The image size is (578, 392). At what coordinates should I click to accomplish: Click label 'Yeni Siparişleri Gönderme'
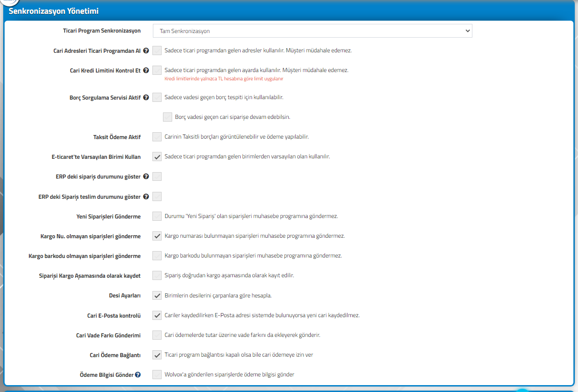pos(109,216)
